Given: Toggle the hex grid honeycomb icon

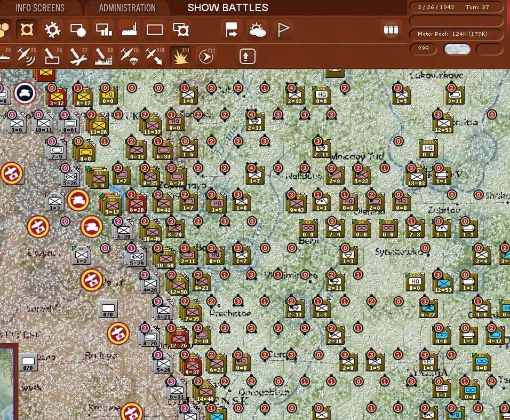Looking at the screenshot, I should coord(4,30).
